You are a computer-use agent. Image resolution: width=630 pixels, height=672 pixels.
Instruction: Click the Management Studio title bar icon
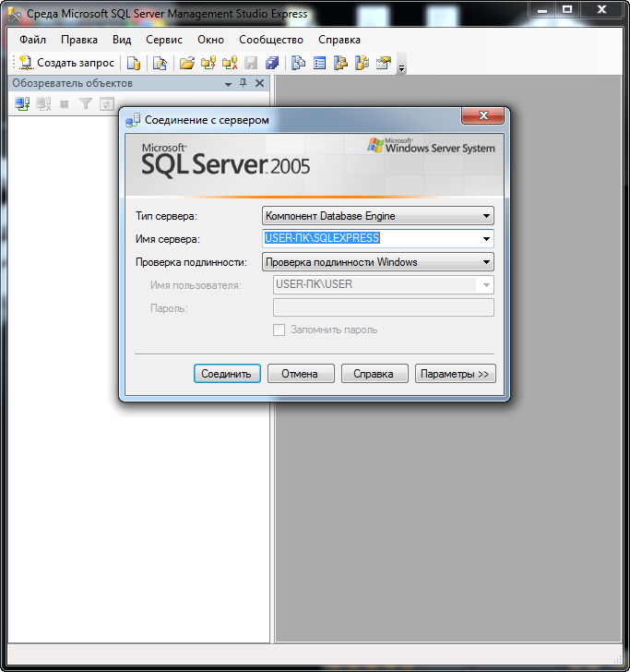click(x=15, y=14)
